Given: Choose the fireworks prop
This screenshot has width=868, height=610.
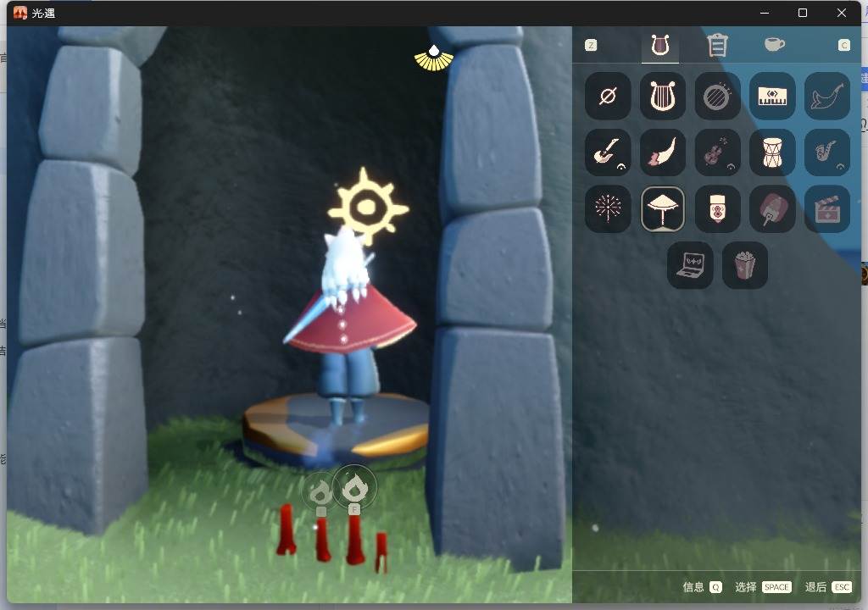Looking at the screenshot, I should point(608,208).
